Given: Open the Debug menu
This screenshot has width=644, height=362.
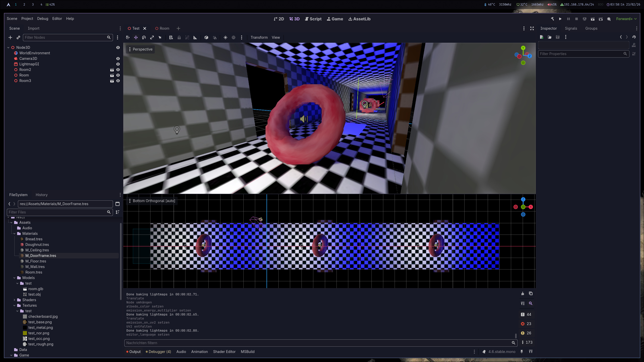Looking at the screenshot, I should (x=43, y=18).
